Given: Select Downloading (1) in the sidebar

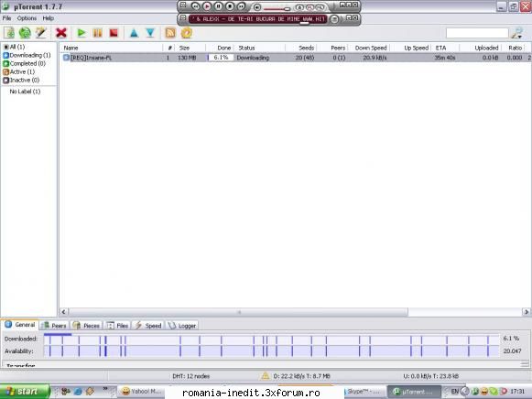Looking at the screenshot, I should point(27,55).
